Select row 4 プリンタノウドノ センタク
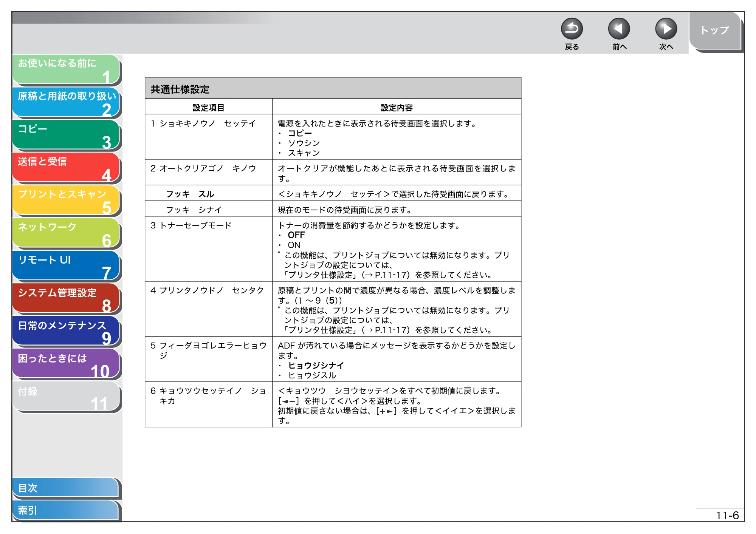This screenshot has height=534, width=756. coord(207,290)
